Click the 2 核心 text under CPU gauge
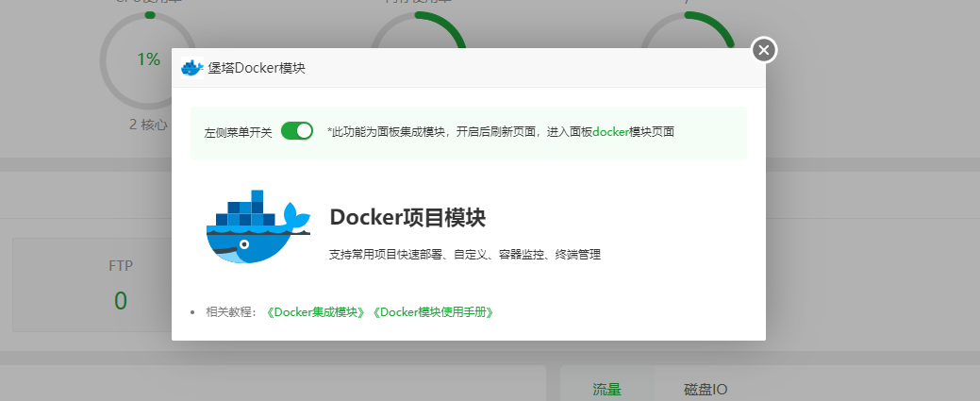 point(149,125)
